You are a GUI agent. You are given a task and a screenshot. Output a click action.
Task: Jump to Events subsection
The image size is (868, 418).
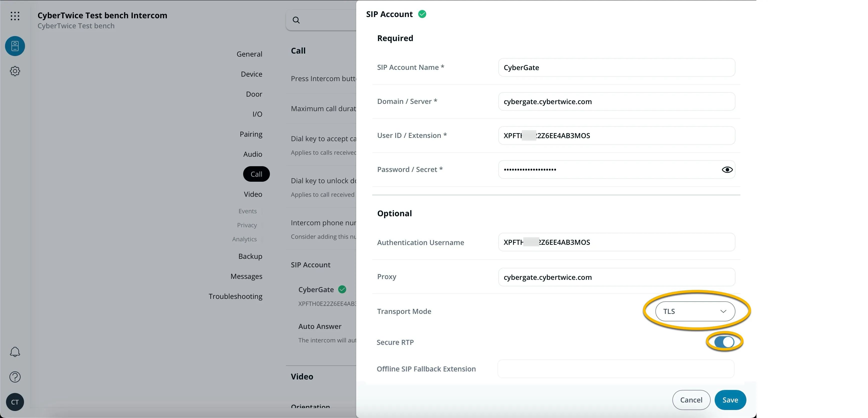[248, 211]
